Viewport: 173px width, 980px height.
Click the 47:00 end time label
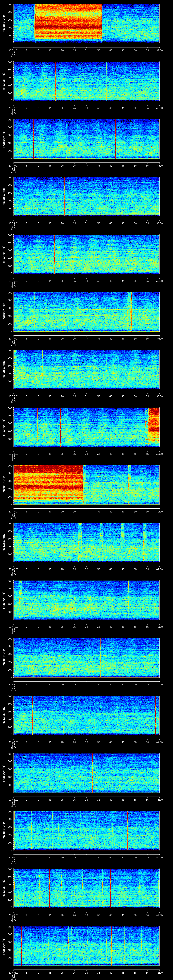tap(159, 915)
